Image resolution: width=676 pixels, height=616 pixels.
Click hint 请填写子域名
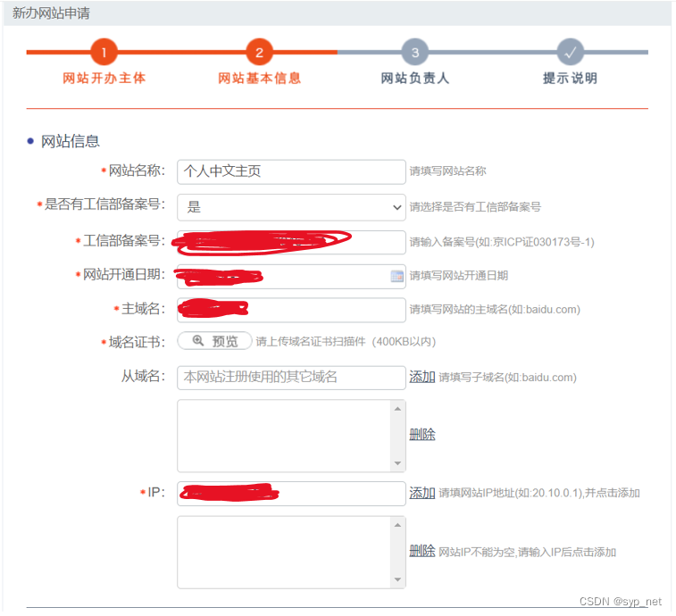tap(508, 377)
